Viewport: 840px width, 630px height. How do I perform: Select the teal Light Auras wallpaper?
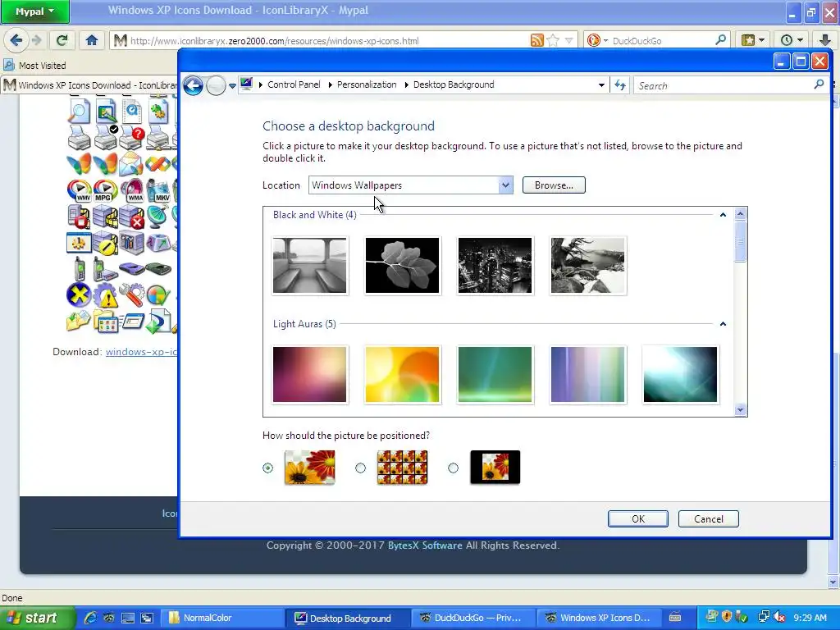pyautogui.click(x=680, y=374)
